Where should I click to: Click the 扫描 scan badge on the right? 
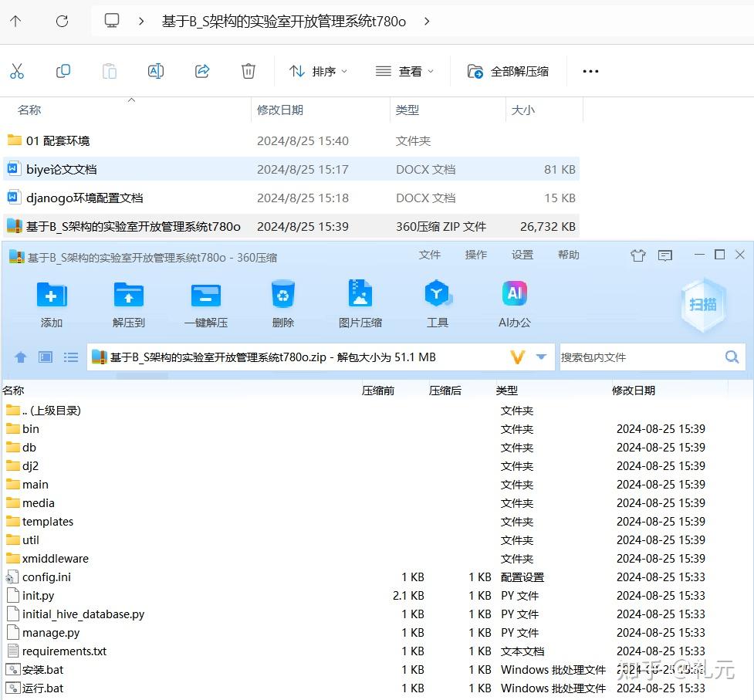(702, 304)
